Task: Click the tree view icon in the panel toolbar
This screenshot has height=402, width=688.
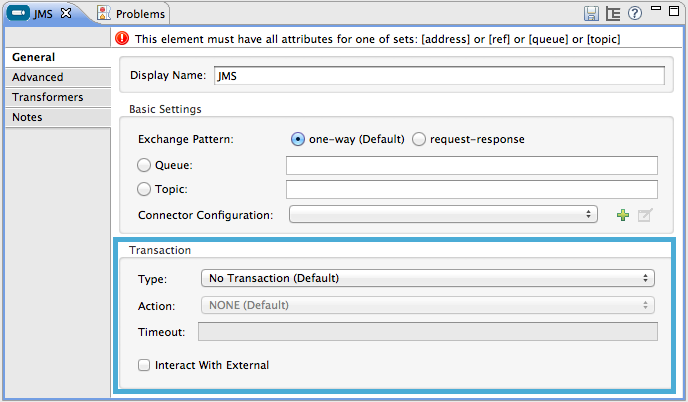Action: 613,14
